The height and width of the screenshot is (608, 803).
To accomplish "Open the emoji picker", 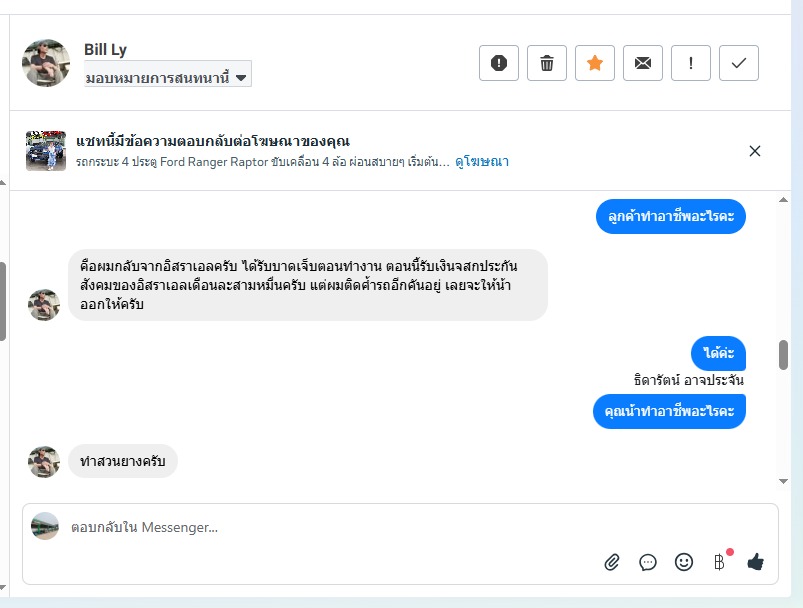I will coord(684,562).
